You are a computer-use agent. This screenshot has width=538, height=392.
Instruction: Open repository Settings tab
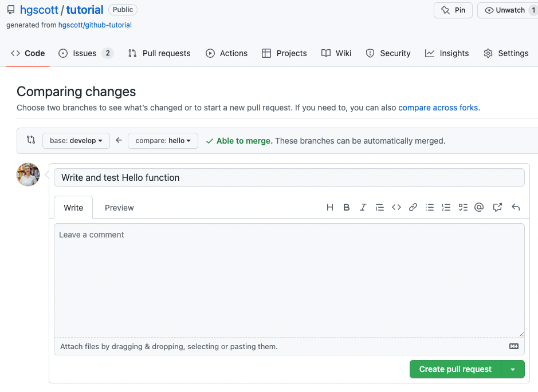click(x=506, y=53)
